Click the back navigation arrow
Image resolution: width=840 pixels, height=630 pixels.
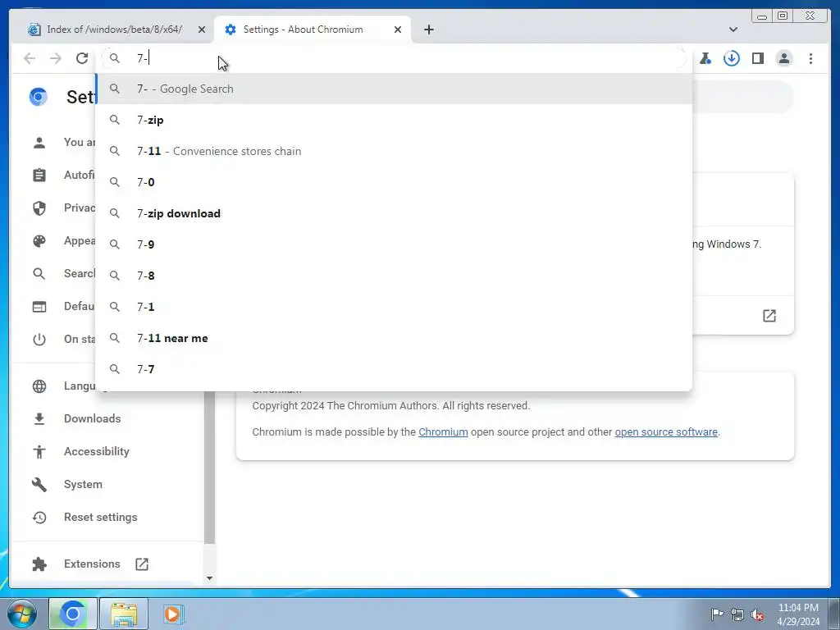tap(30, 58)
